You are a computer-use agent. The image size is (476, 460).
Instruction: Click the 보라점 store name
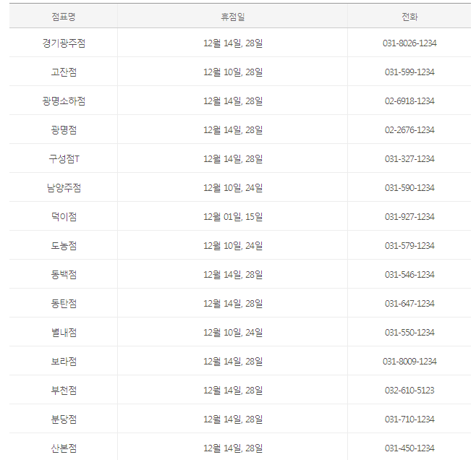[x=64, y=362]
